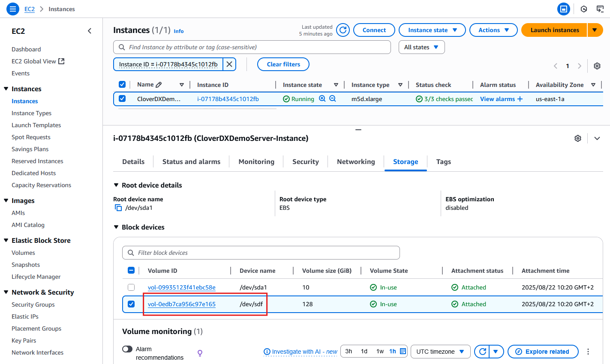The width and height of the screenshot is (610, 364).
Task: Copy the root device name /dev/sda1
Action: click(x=118, y=207)
